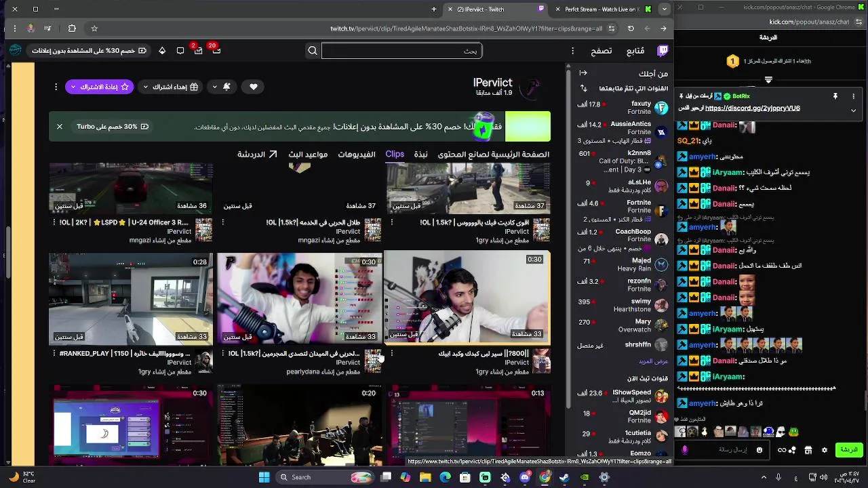This screenshot has width=868, height=488.
Task: Open Twitch whispers chat bubble icon
Action: tap(180, 51)
